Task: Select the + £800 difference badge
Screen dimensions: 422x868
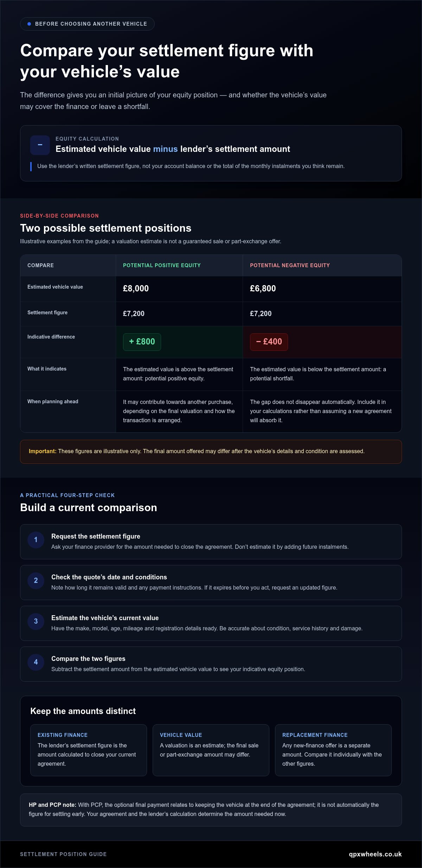Action: (142, 342)
